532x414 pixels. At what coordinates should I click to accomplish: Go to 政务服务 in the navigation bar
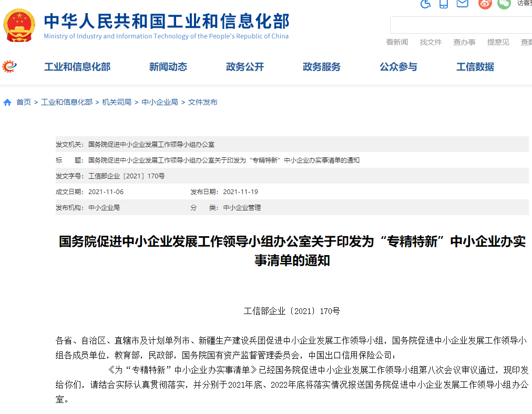[x=322, y=67]
